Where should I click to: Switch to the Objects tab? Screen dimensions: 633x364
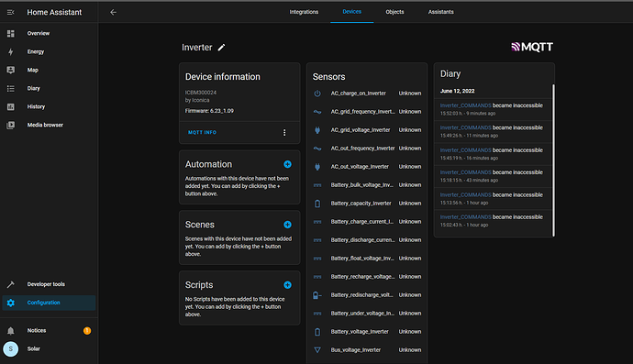tap(394, 12)
